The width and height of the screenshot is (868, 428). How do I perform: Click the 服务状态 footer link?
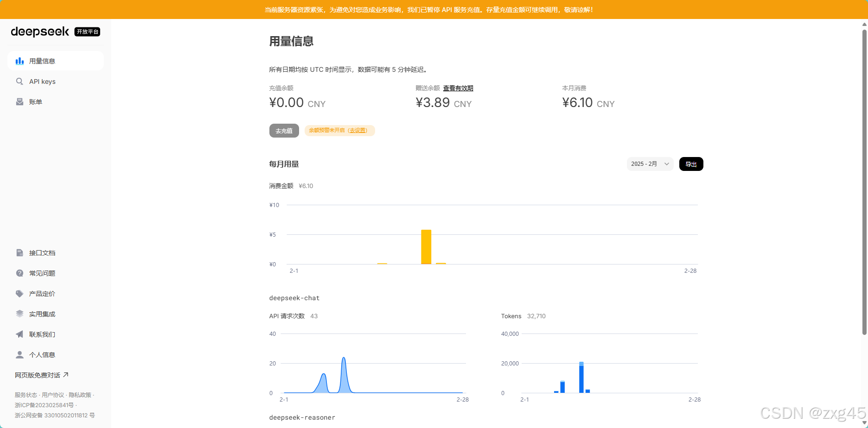tap(26, 395)
